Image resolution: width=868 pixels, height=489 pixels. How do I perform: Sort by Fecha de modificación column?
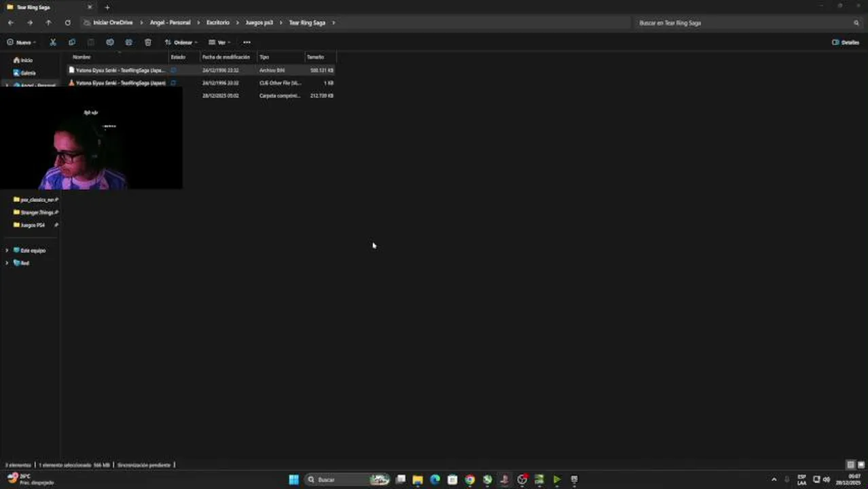226,57
